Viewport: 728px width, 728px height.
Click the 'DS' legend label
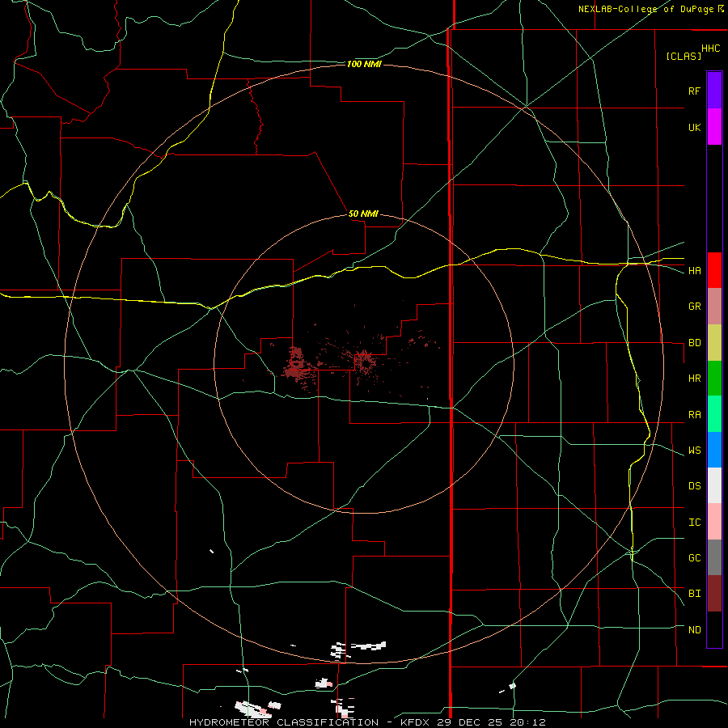[694, 486]
